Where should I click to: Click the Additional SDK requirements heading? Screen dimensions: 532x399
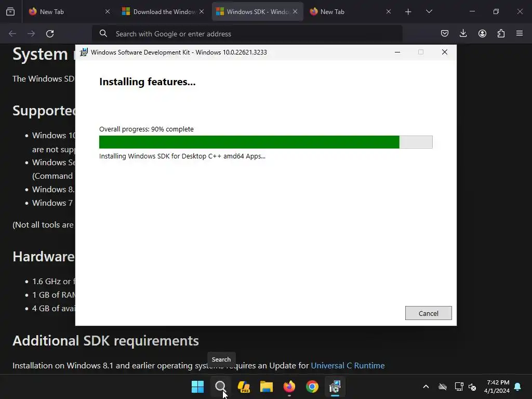[x=105, y=341]
